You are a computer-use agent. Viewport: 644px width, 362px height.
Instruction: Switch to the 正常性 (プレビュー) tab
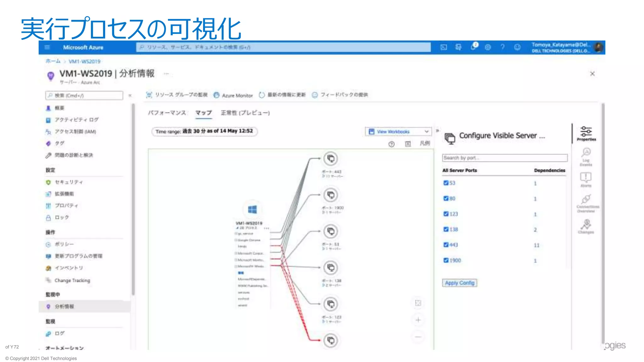click(245, 113)
